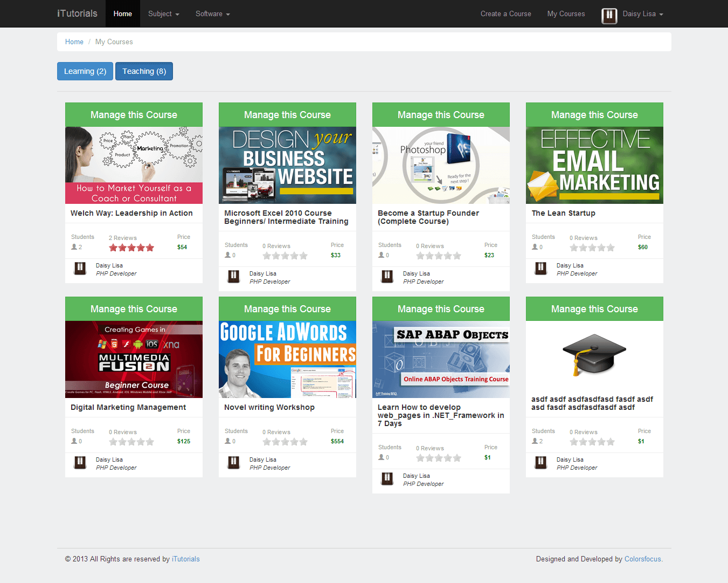Click the $125 price on Digital Marketing card
This screenshot has height=583, width=728.
pyautogui.click(x=184, y=441)
